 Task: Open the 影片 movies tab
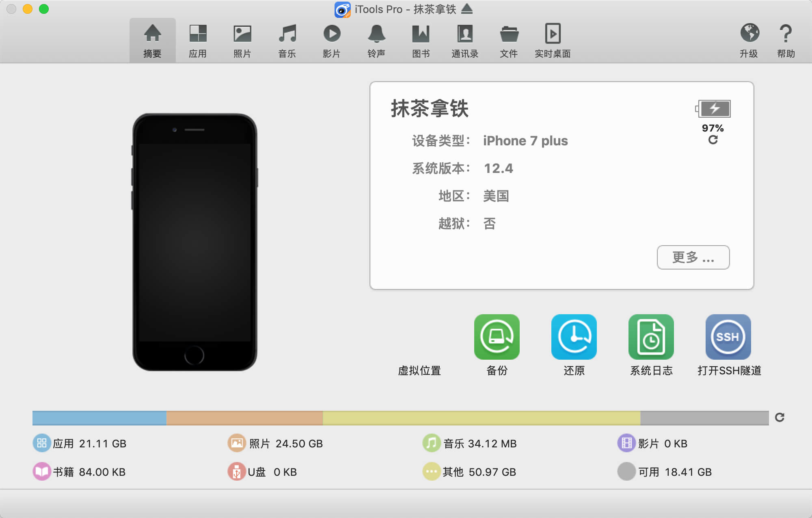click(x=332, y=41)
